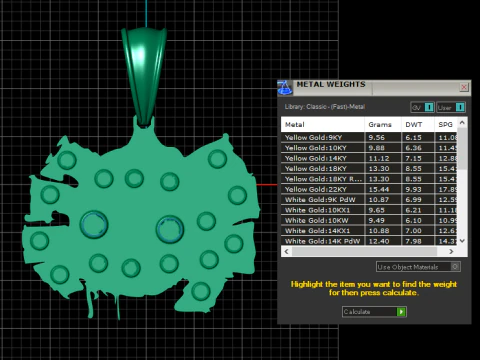Click the DWT column header
The height and width of the screenshot is (360, 480).
[x=418, y=125]
